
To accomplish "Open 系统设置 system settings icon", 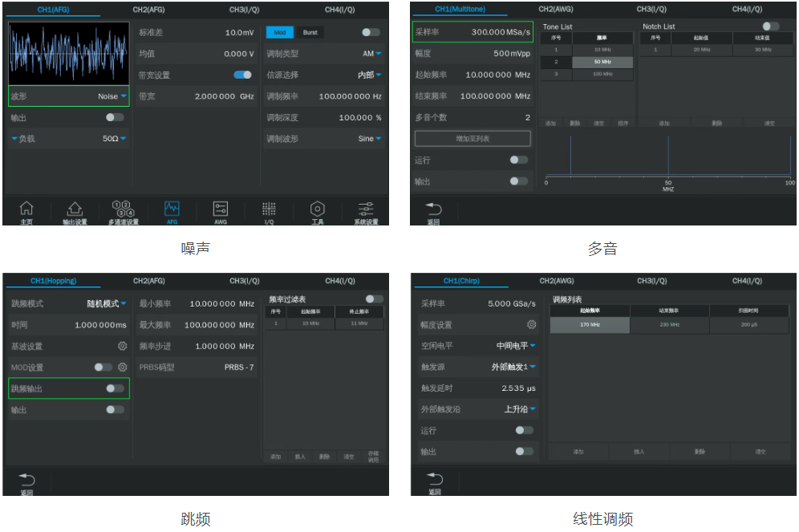I will 366,211.
